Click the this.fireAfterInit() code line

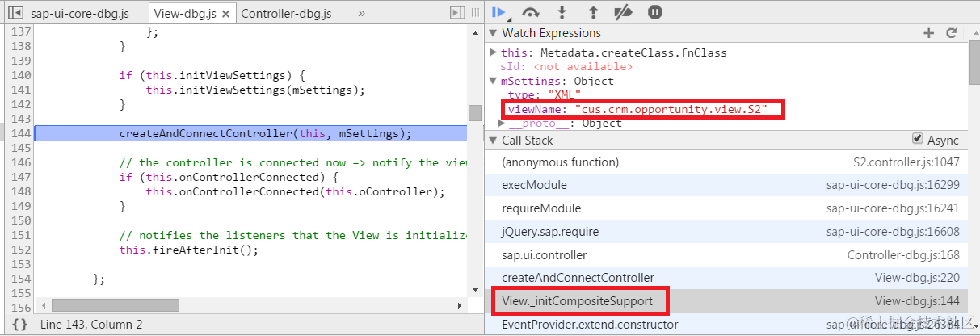click(x=188, y=250)
